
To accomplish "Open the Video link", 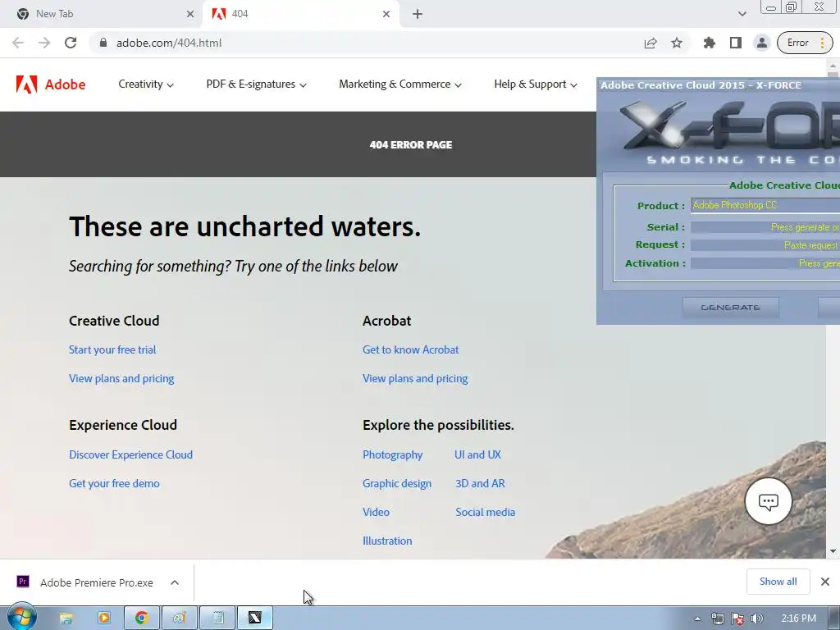I will [x=376, y=512].
